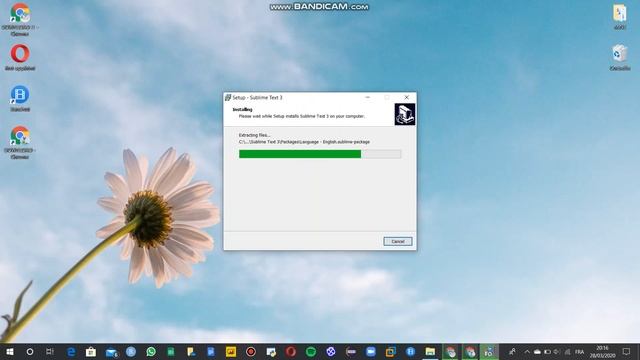Cancel the Sublime Text 3 installation
The image size is (640, 360).
398,241
